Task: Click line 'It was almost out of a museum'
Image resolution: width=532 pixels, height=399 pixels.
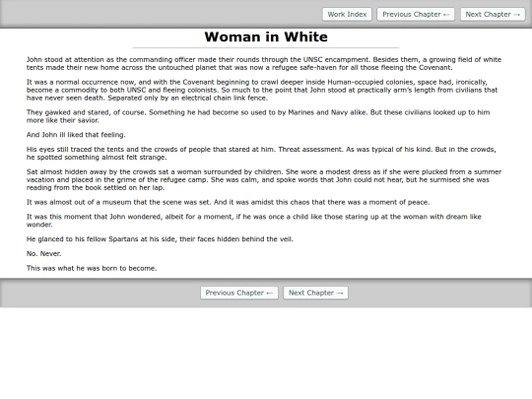Action: pyautogui.click(x=228, y=202)
